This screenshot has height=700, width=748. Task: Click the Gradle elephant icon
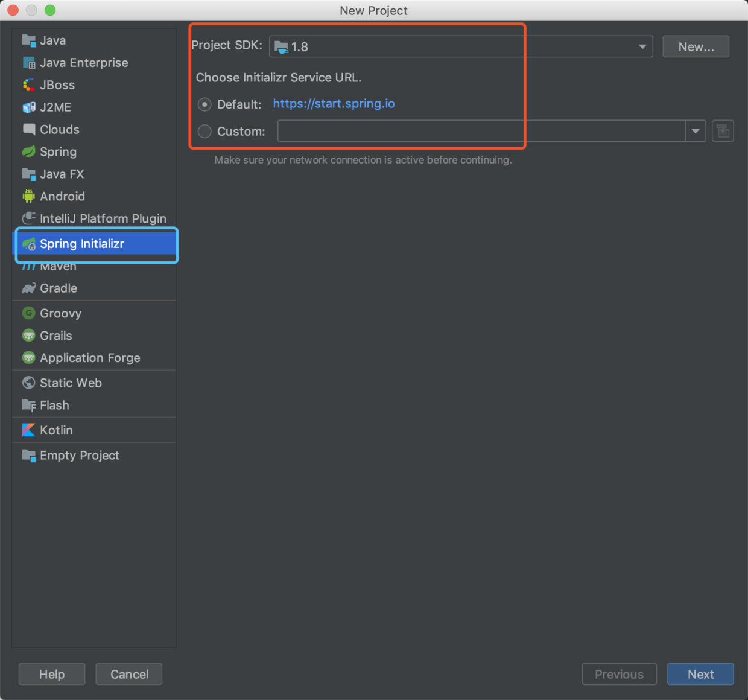(28, 288)
